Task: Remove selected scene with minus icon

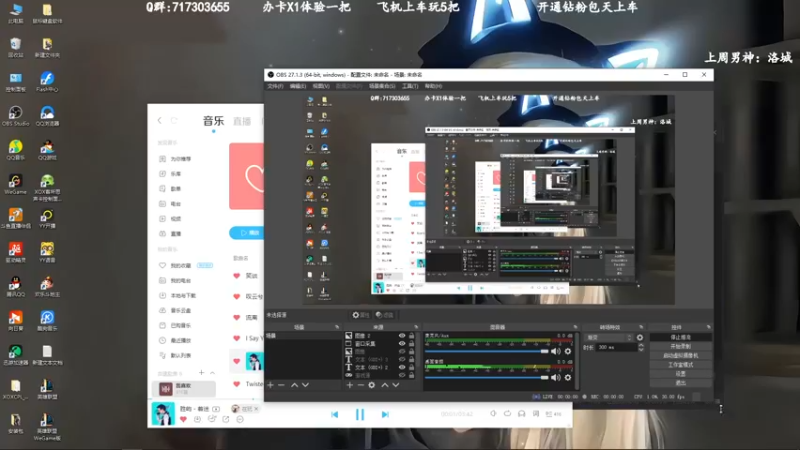Action: coord(281,385)
